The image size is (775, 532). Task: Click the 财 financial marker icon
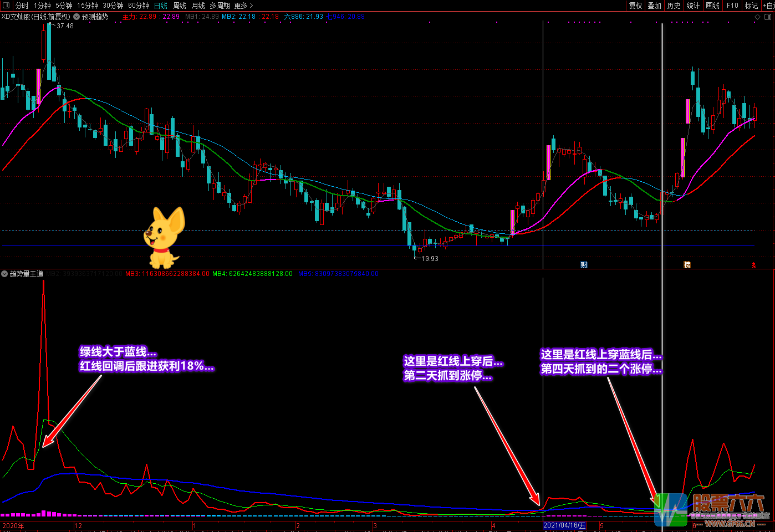coord(584,265)
